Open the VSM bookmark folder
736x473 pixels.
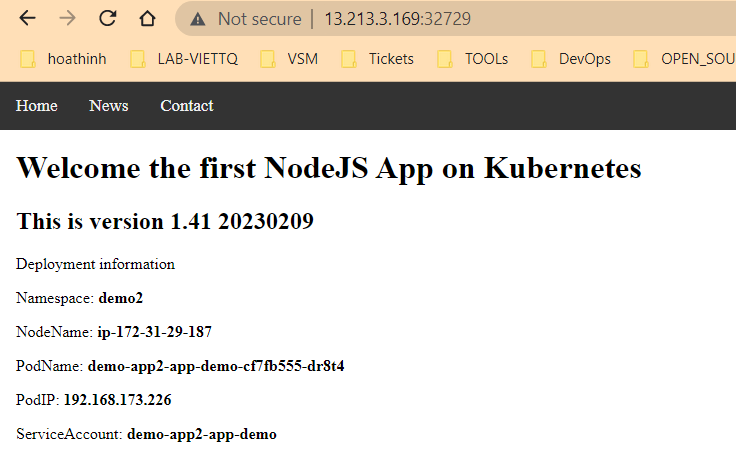click(289, 59)
